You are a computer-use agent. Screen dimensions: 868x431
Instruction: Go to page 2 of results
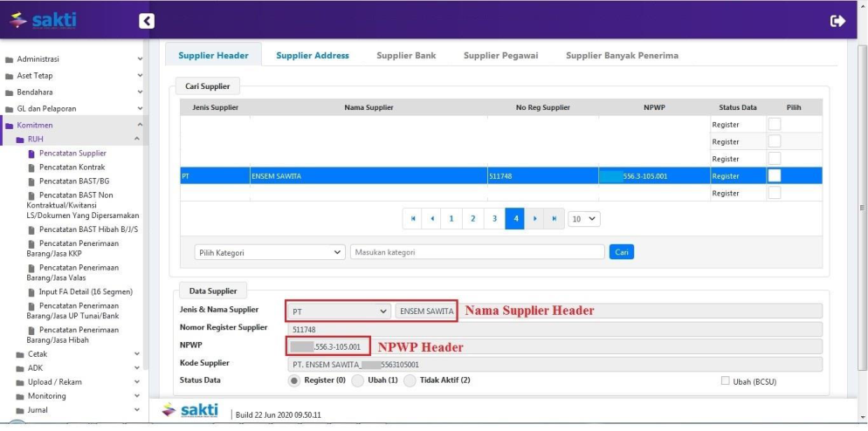tap(472, 218)
